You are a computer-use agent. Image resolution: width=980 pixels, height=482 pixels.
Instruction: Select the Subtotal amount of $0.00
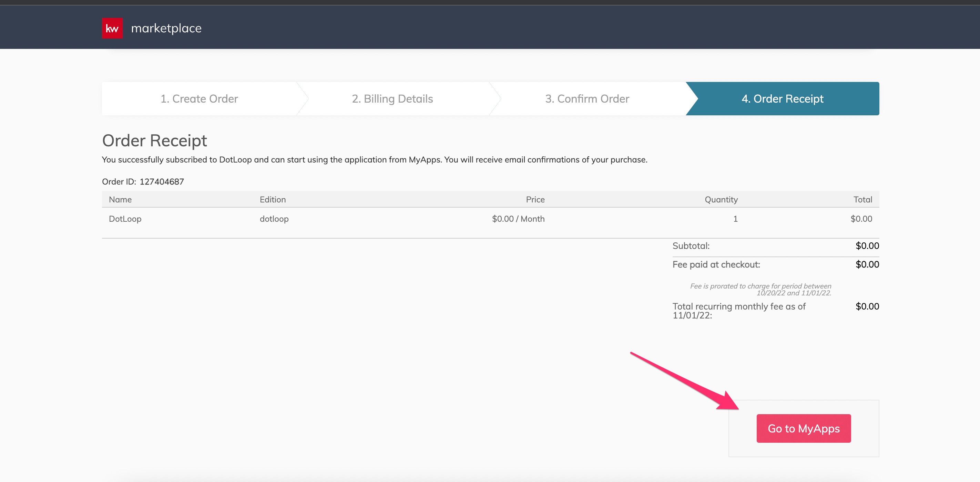867,246
